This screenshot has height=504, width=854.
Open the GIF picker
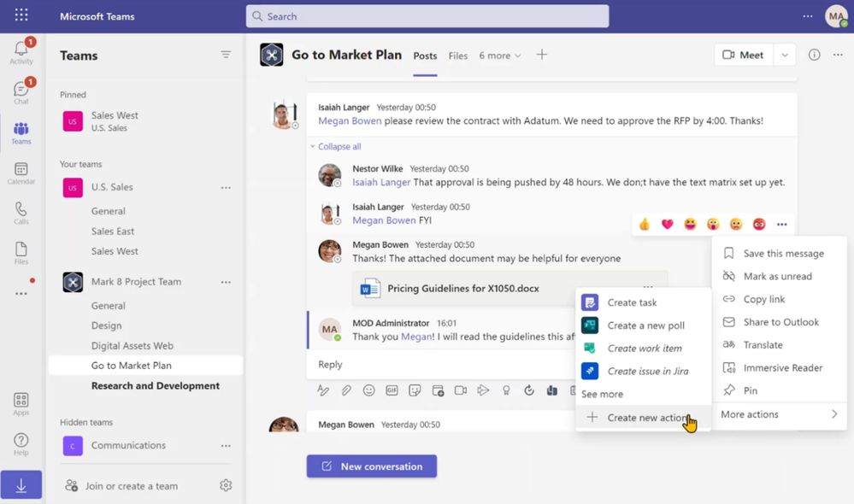pos(392,390)
